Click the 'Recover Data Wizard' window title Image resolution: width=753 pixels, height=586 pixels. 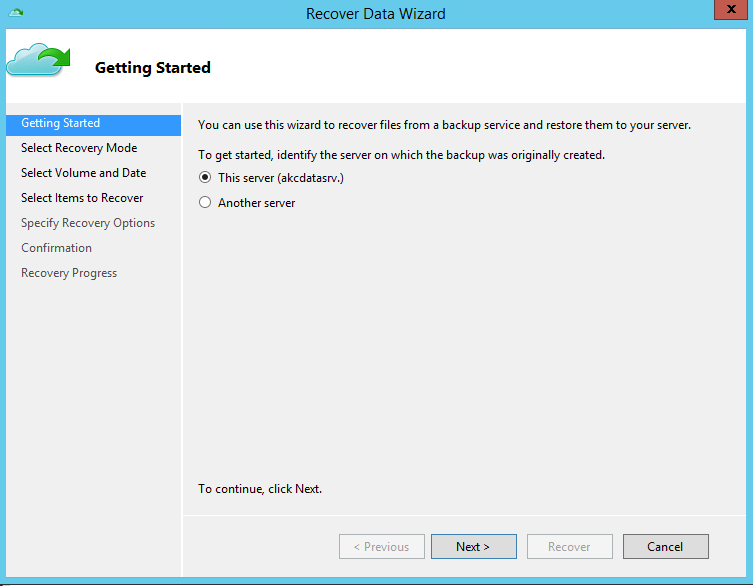(376, 14)
